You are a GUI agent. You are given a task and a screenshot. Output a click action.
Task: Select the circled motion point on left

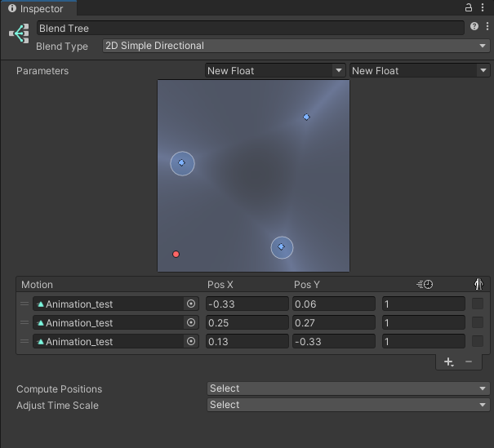pos(182,163)
